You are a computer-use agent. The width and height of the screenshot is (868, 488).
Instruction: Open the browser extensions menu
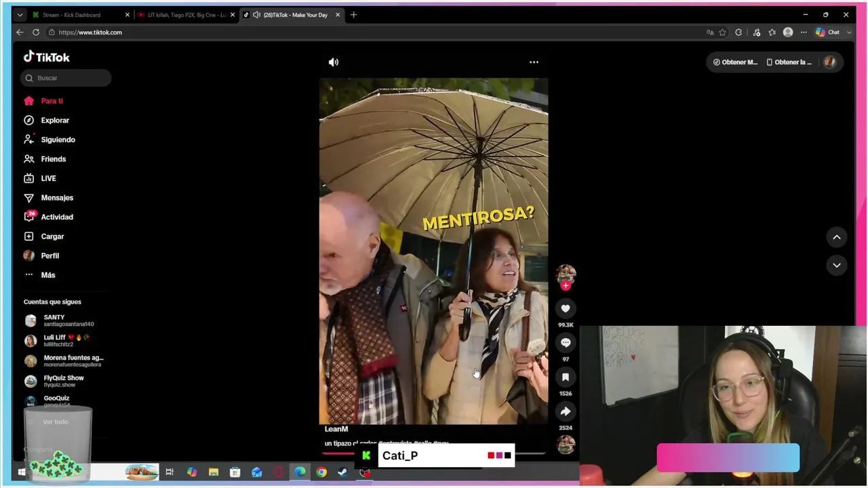(738, 33)
